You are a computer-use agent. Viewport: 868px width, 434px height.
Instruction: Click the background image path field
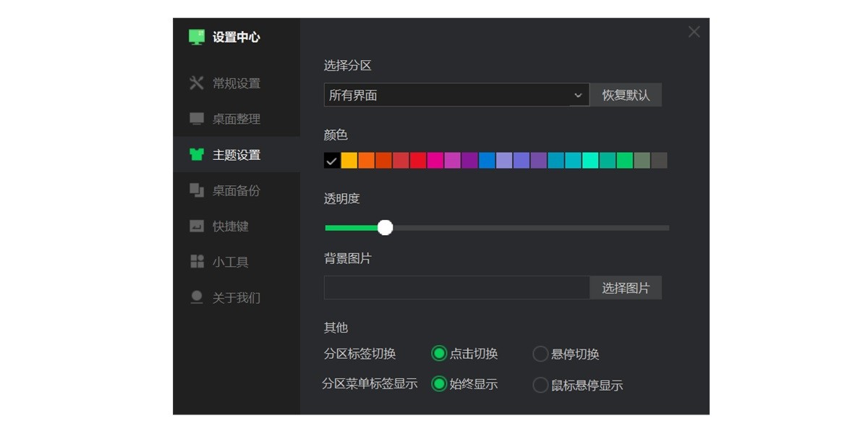tap(456, 287)
